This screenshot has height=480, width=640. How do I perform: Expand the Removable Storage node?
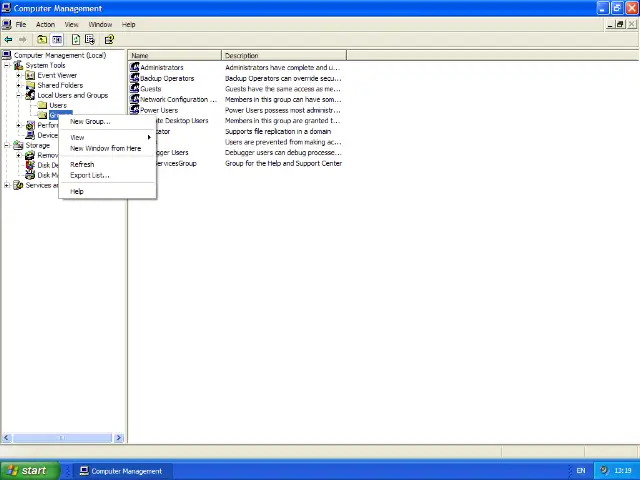click(18, 155)
